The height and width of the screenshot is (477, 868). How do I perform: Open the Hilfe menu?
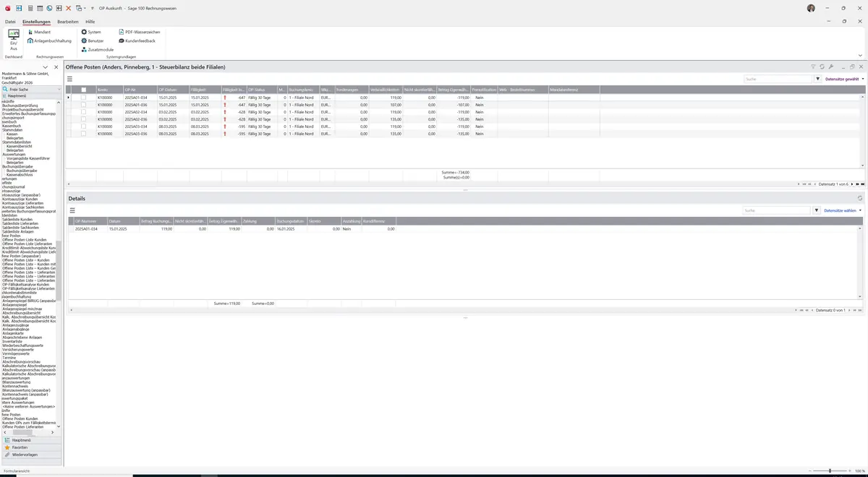tap(90, 22)
